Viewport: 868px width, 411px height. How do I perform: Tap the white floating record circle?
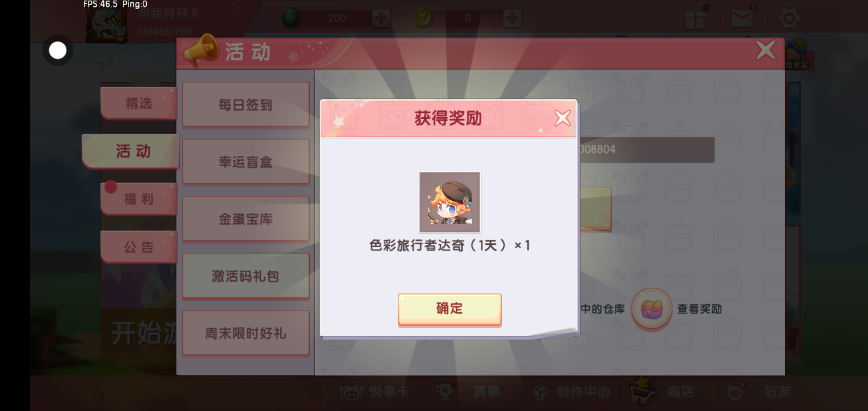click(58, 50)
